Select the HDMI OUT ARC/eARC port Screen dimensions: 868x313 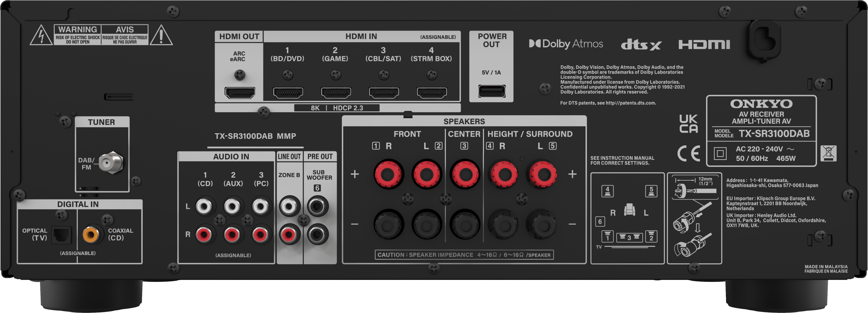pyautogui.click(x=240, y=92)
